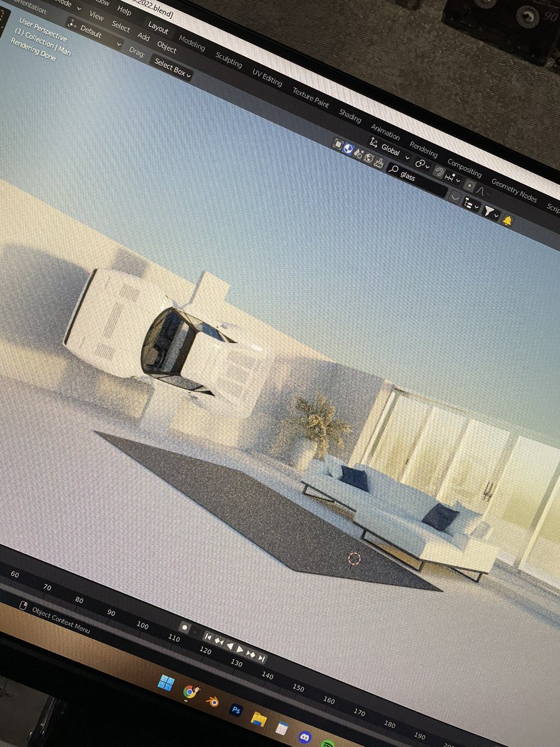Toggle proportional editing
Viewport: 560px width, 747px height.
point(469,186)
